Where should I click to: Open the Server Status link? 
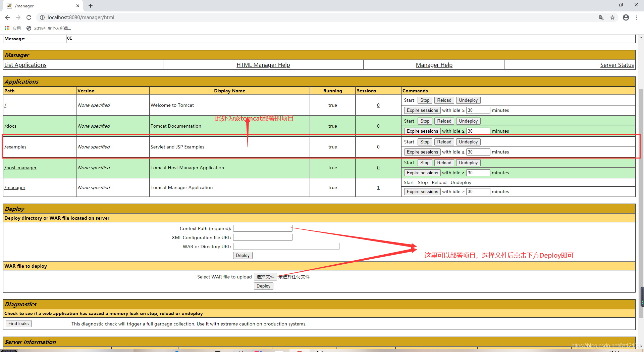[x=617, y=65]
